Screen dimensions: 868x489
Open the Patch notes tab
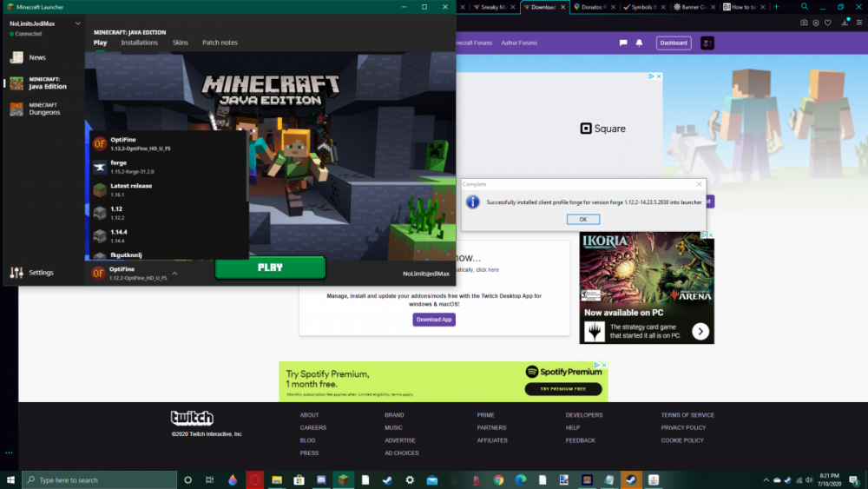coord(220,43)
